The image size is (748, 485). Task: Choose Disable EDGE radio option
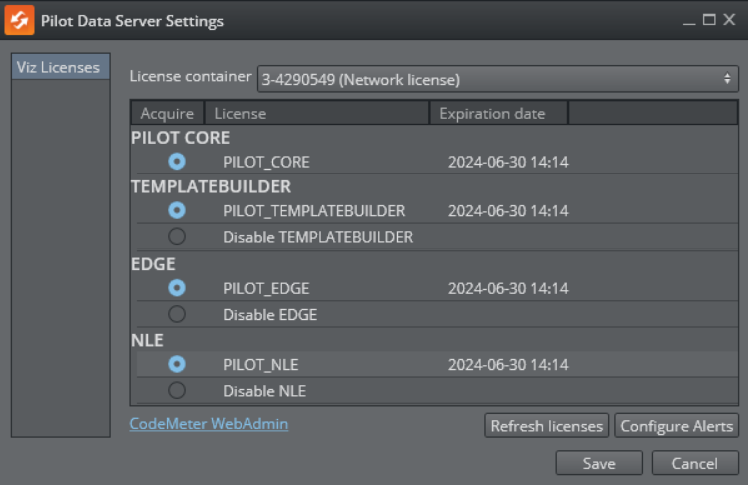[x=177, y=314]
